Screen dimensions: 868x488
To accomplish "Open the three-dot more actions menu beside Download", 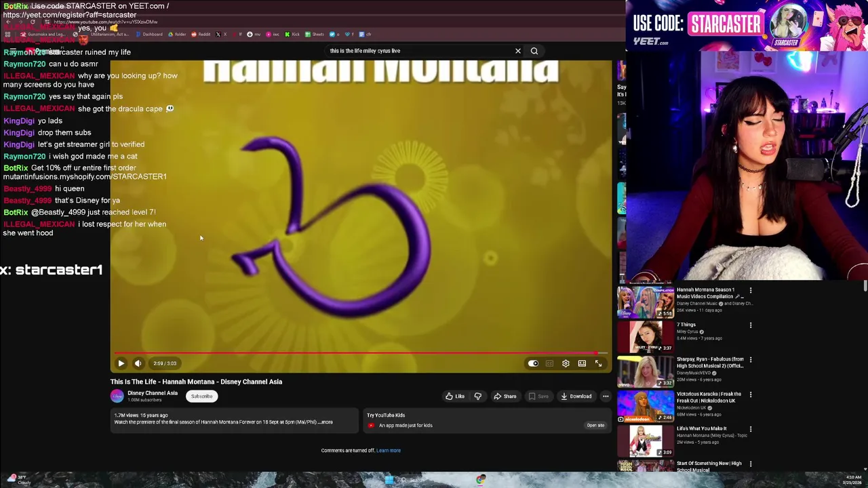I will tap(606, 396).
